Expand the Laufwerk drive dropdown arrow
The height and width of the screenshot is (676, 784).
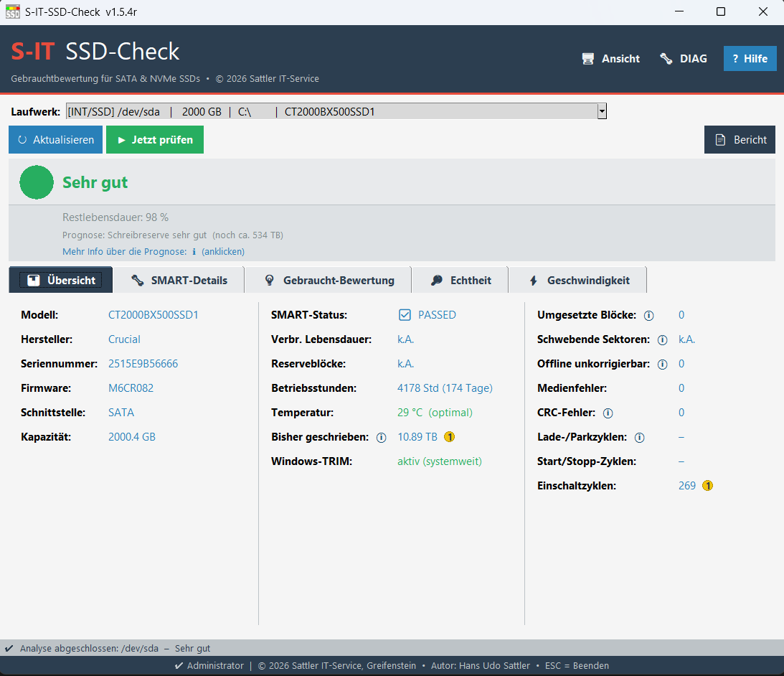[602, 111]
